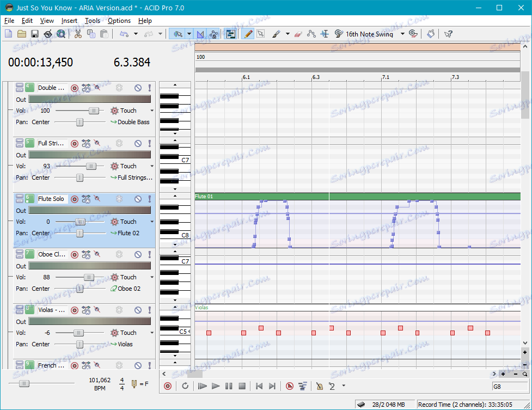This screenshot has width=532, height=410.
Task: Click the Stop playback button
Action: (242, 386)
